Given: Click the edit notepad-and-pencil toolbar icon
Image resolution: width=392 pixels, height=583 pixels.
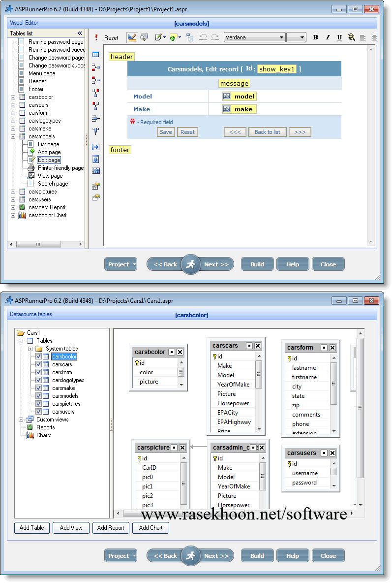Looking at the screenshot, I should 159,37.
